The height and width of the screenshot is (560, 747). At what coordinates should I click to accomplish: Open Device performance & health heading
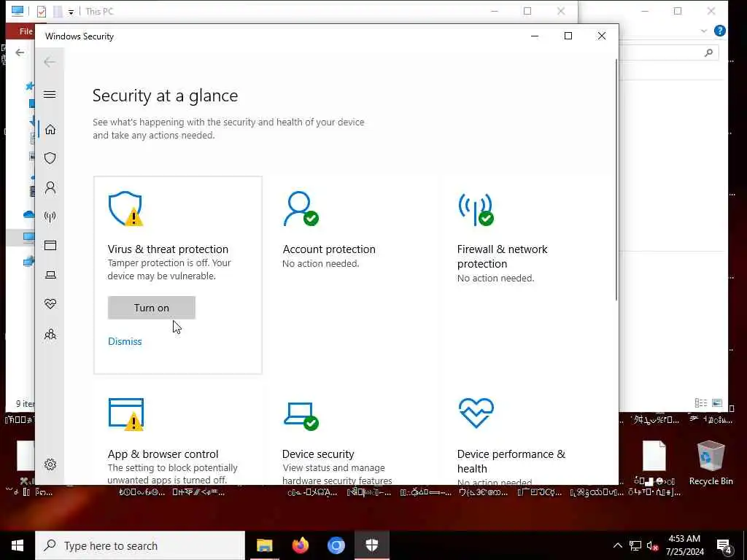511,461
